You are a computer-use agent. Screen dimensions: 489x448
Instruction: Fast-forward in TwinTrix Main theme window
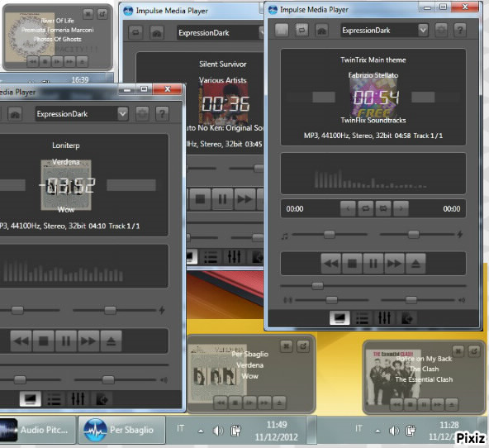395,264
